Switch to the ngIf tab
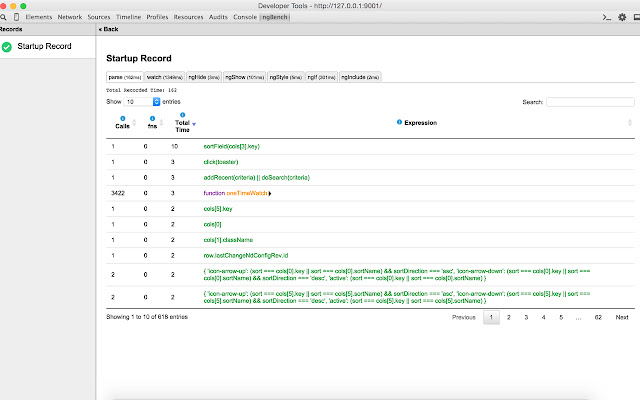 click(322, 77)
